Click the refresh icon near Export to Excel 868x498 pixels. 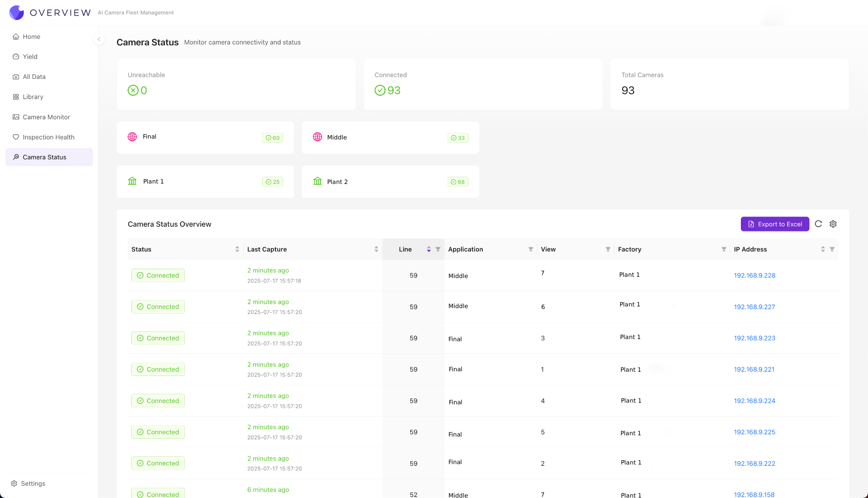click(x=819, y=224)
